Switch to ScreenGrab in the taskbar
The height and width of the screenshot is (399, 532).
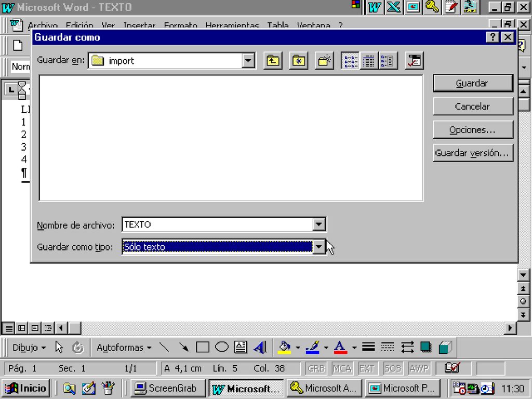(168, 388)
